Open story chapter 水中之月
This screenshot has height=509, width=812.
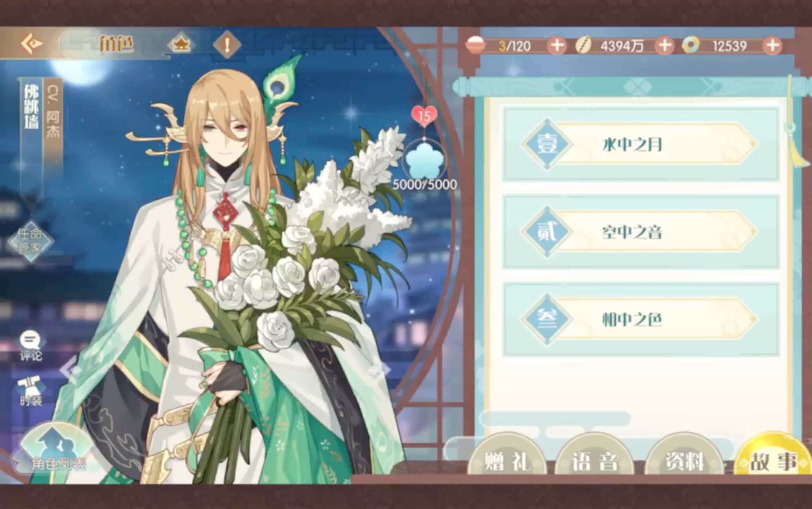pyautogui.click(x=640, y=145)
